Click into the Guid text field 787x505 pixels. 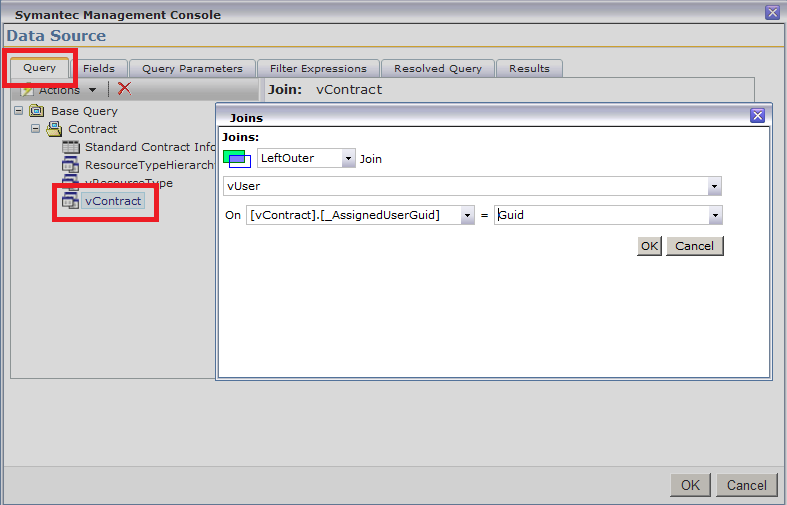pos(601,215)
